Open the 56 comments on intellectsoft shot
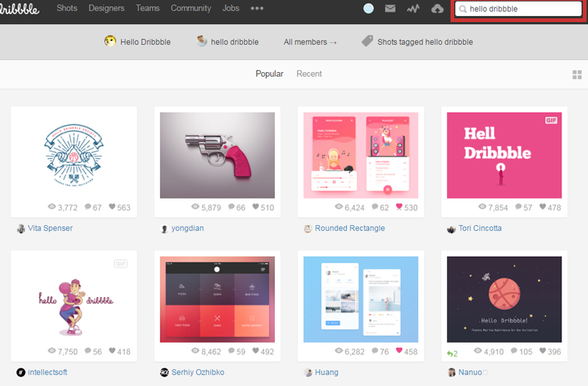Screen dimensions: 588x386 [93, 351]
